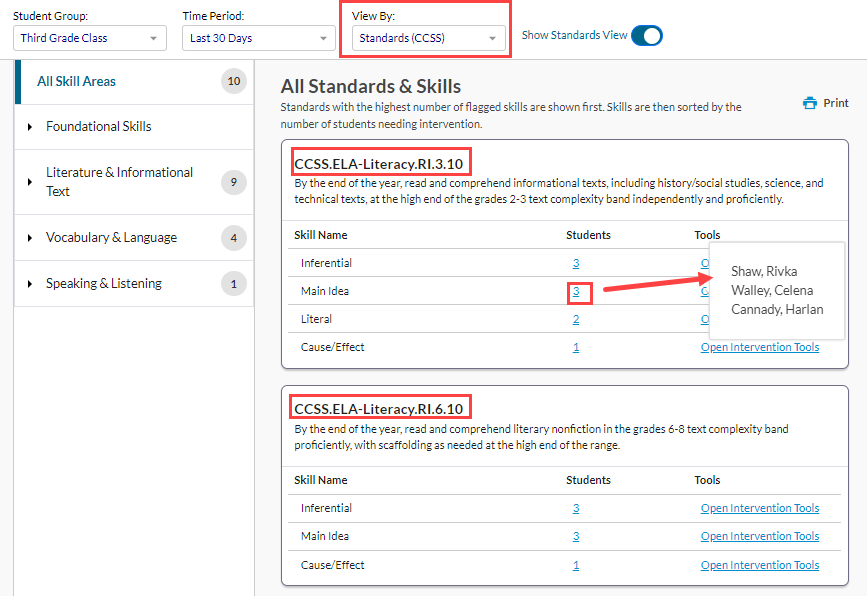This screenshot has width=867, height=596.
Task: Open Intervention Tools for RI.3.10 Cause/Effect
Action: 759,348
